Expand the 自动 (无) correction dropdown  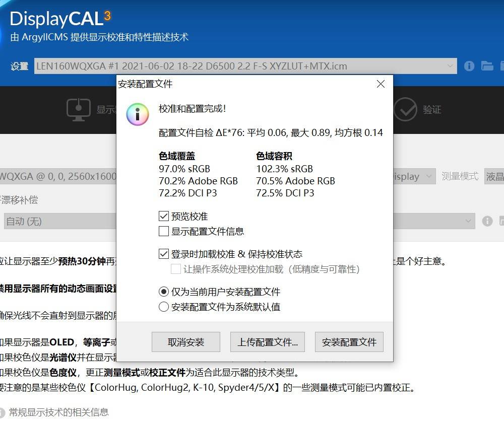[469, 221]
